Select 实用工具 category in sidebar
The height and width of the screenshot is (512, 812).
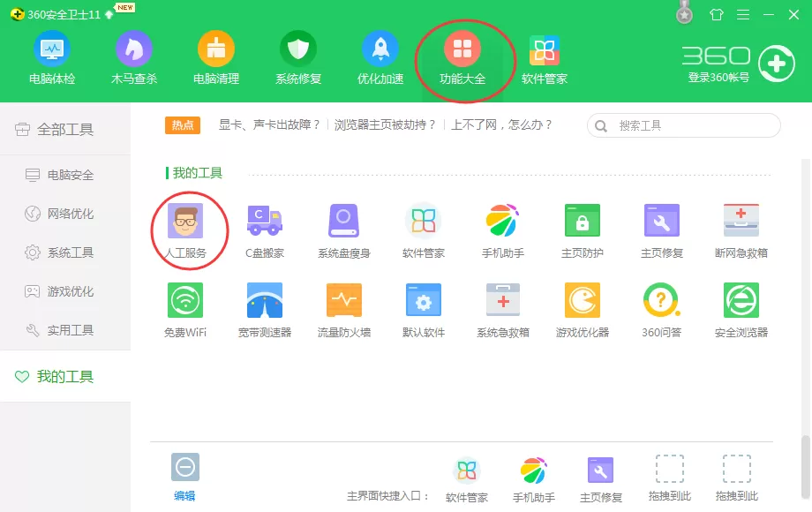[65, 330]
